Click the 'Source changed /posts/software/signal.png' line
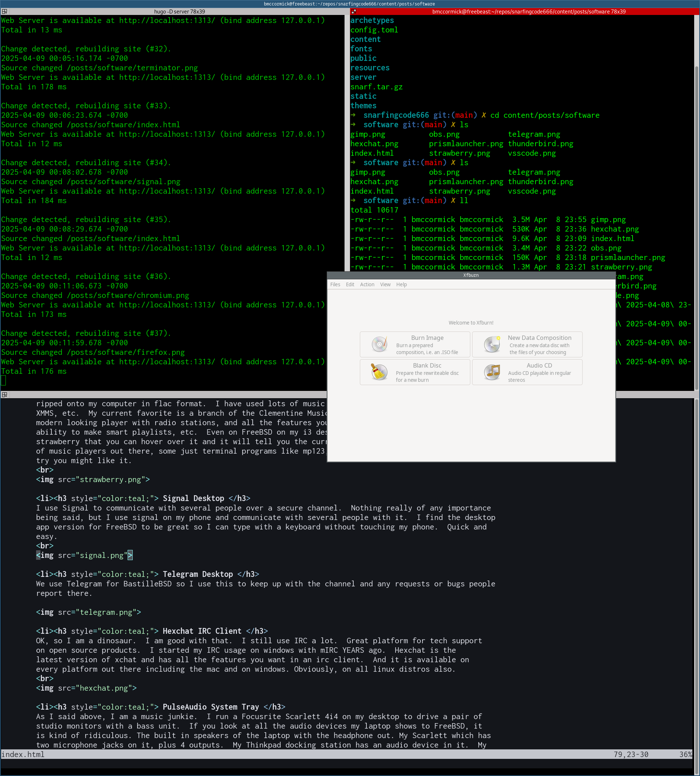Image resolution: width=700 pixels, height=776 pixels. [90, 182]
